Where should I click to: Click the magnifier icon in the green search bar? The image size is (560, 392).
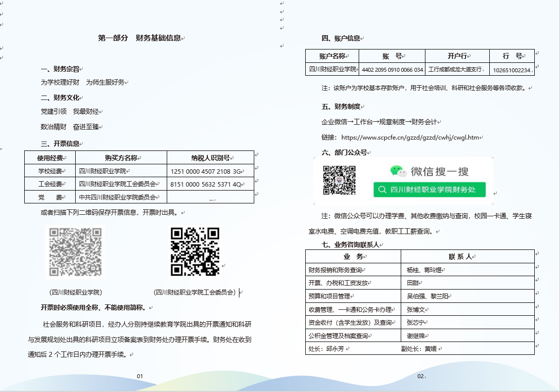pos(382,190)
